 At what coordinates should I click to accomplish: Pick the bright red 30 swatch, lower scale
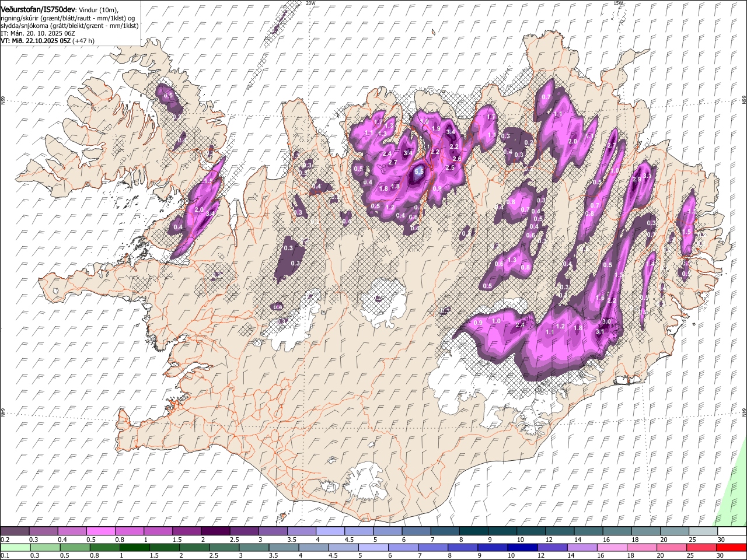731,547
